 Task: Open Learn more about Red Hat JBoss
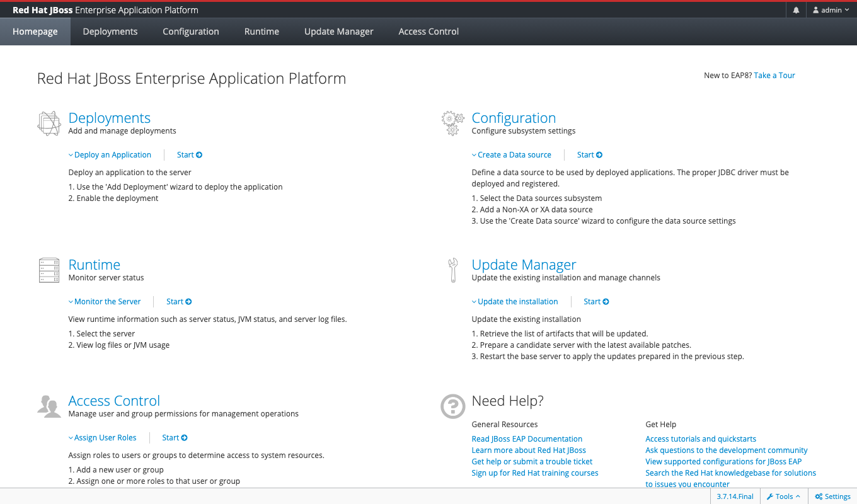pyautogui.click(x=529, y=450)
